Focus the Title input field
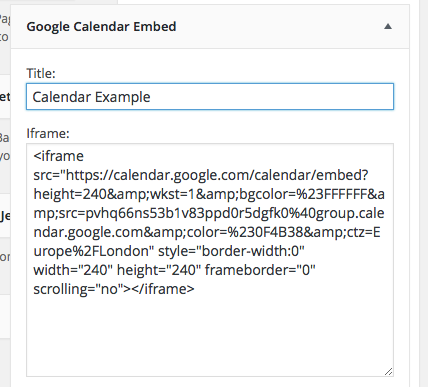This screenshot has height=387, width=428. pos(210,97)
